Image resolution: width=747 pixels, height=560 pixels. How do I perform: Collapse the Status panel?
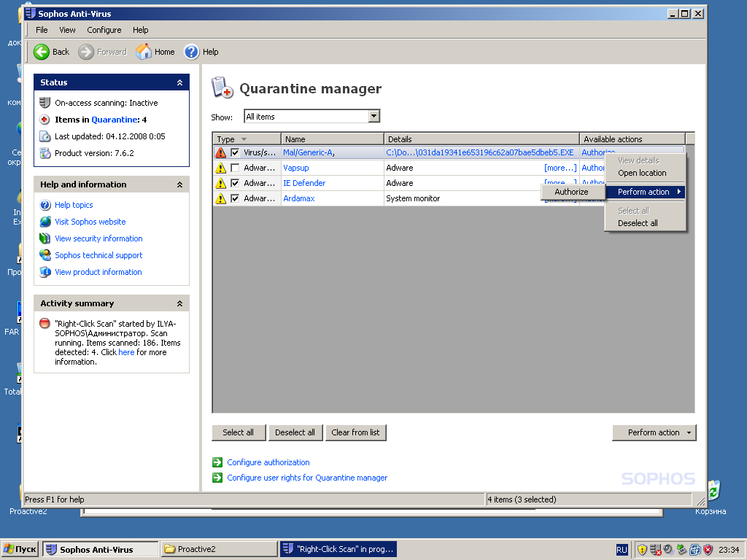pyautogui.click(x=179, y=82)
